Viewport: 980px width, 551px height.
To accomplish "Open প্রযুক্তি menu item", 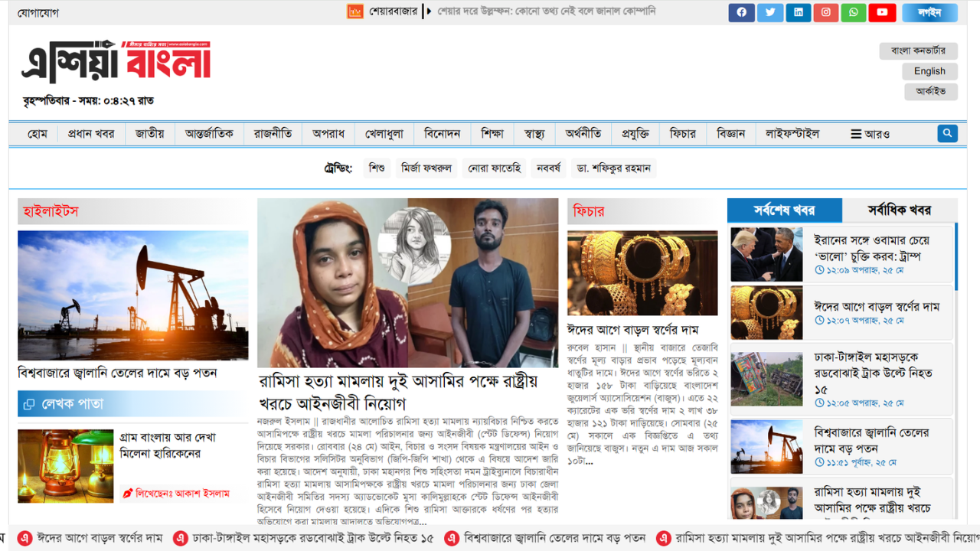I will click(x=635, y=134).
